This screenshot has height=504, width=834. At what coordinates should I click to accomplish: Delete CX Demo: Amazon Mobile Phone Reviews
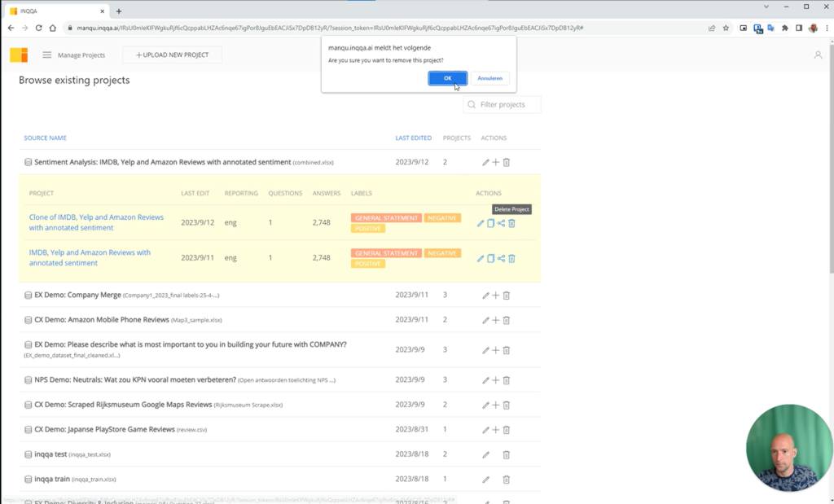tap(507, 320)
